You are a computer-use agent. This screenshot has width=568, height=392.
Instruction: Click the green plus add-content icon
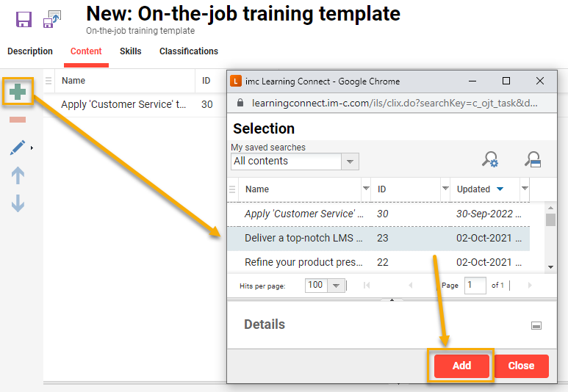18,92
